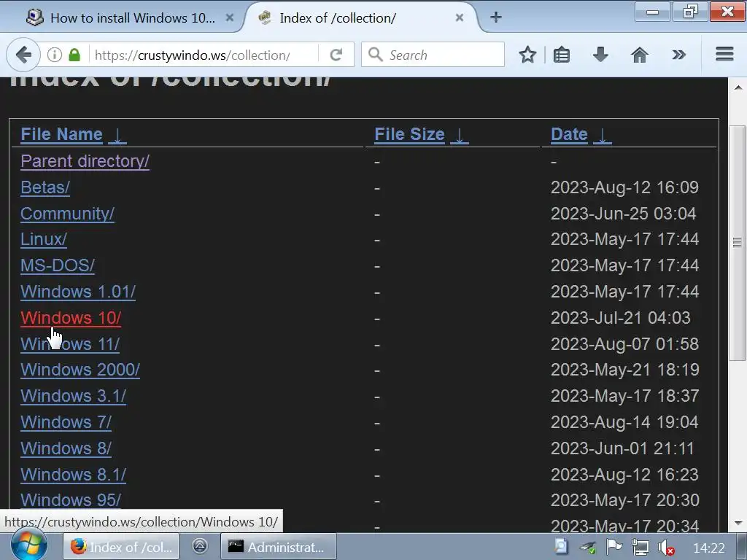Viewport: 747px width, 560px height.
Task: Click the Action Center flag tray icon
Action: (x=614, y=547)
